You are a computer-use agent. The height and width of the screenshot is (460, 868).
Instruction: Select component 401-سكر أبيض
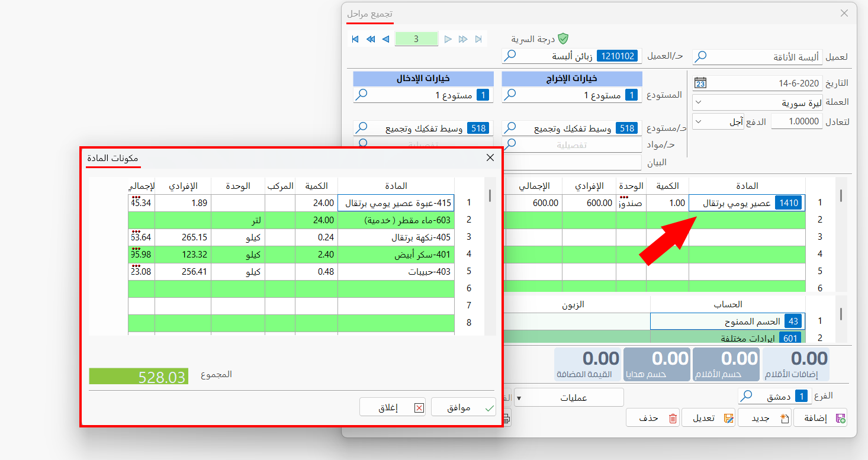[x=396, y=255]
